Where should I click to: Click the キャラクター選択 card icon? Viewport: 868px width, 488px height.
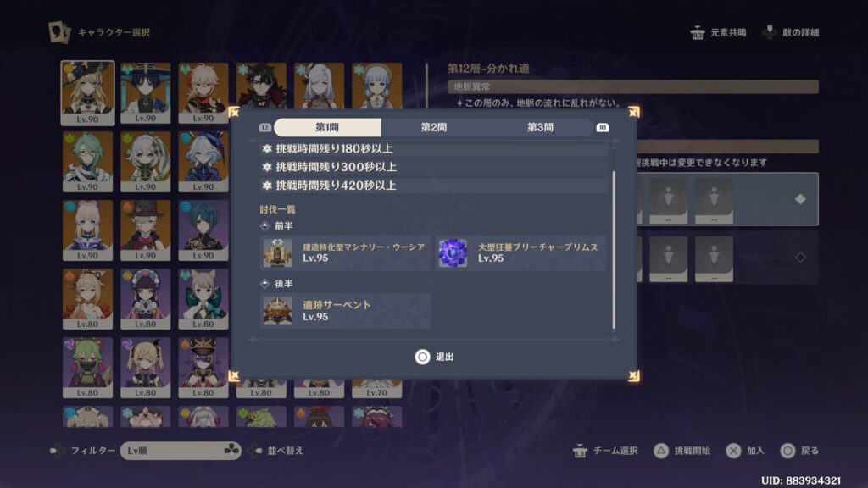(58, 32)
